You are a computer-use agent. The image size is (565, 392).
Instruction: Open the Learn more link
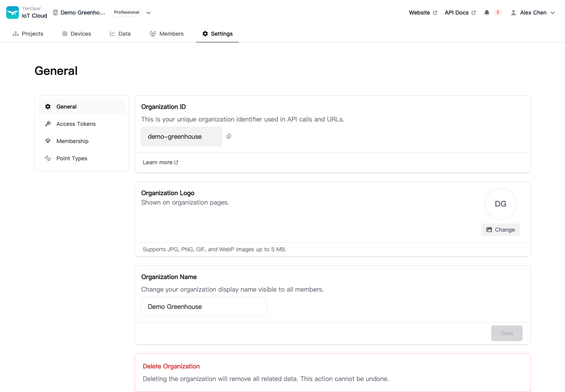coord(160,162)
